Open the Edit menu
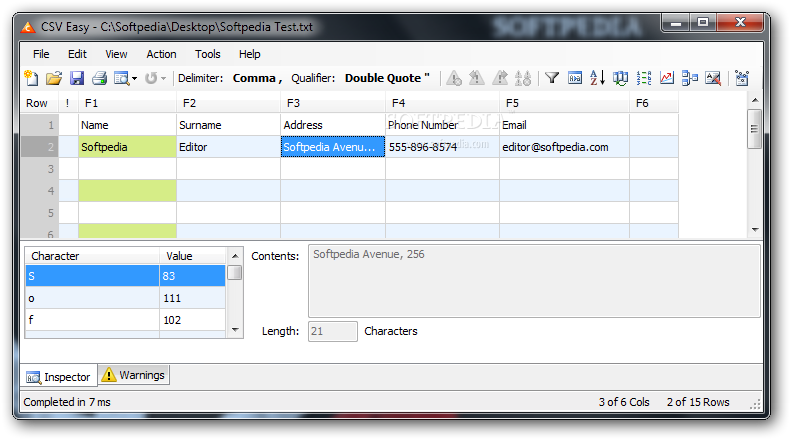Viewport: 791px width, 440px height. point(77,54)
